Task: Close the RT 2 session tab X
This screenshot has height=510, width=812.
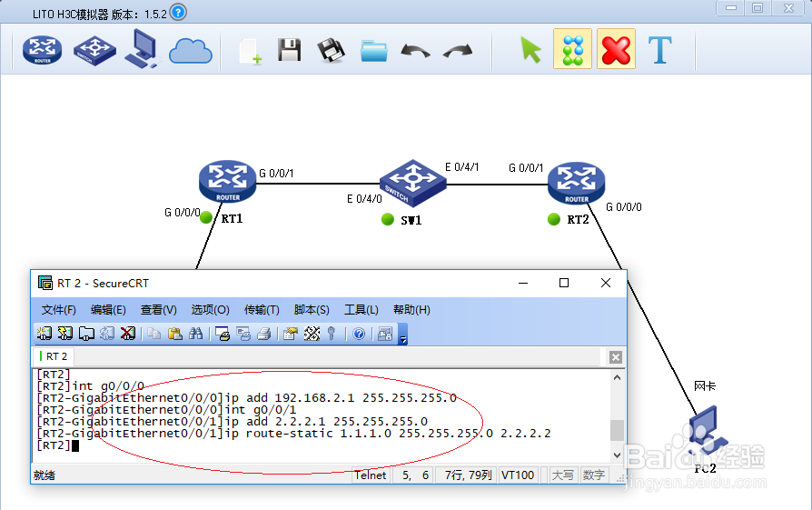Action: pos(615,357)
